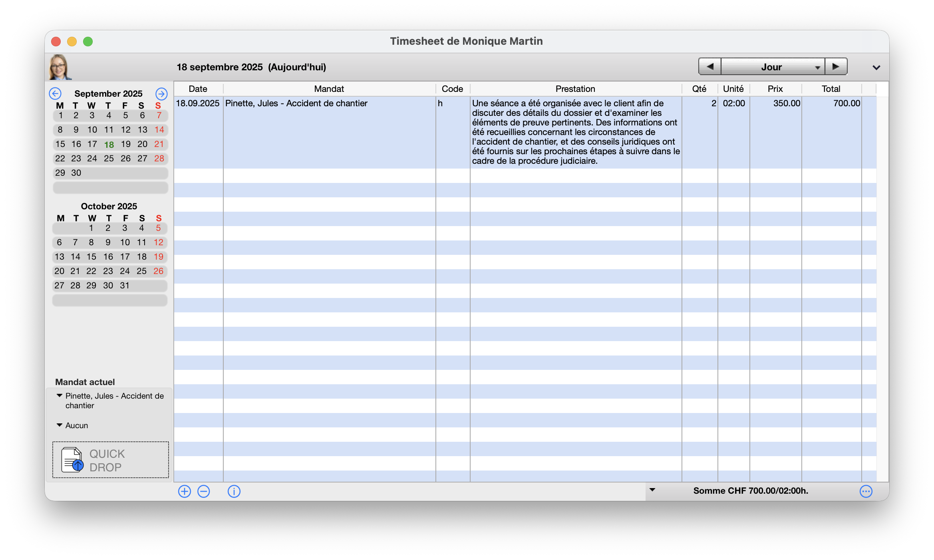The width and height of the screenshot is (934, 560).
Task: Open the Somme total dropdown triangle
Action: point(652,490)
